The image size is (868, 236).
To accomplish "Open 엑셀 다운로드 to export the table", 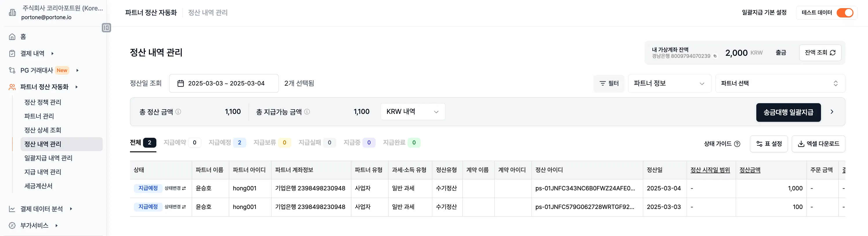I will [818, 144].
